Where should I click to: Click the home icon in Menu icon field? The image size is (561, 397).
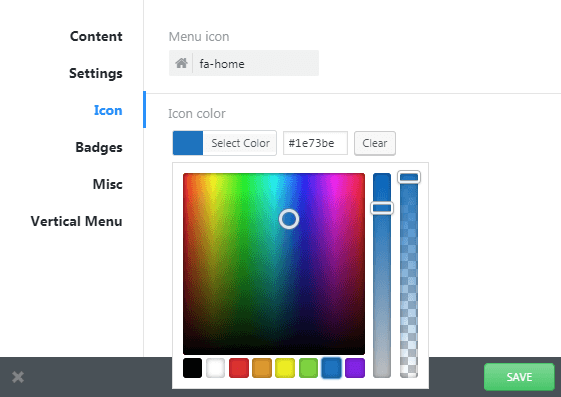pyautogui.click(x=181, y=63)
